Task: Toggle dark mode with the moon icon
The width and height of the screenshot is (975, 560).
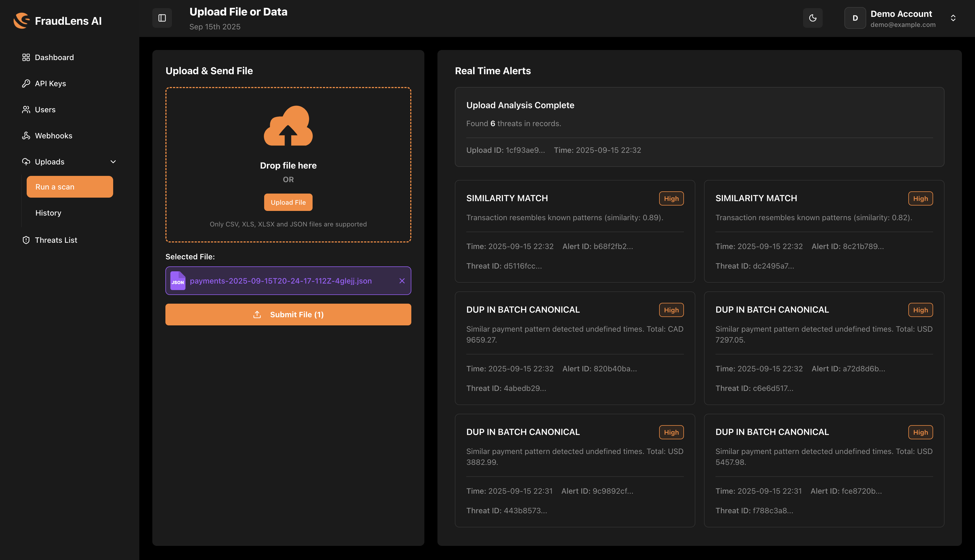Action: pyautogui.click(x=813, y=18)
